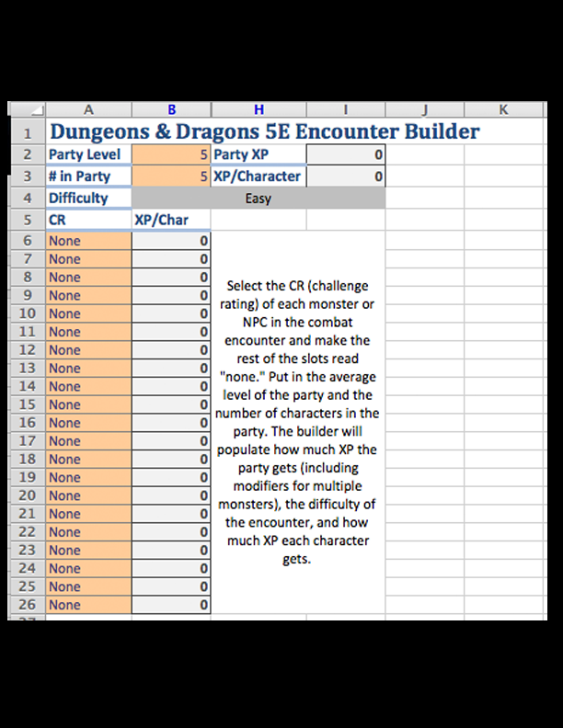Open the CR dropdown cell in row 7
This screenshot has width=563, height=728.
88,259
